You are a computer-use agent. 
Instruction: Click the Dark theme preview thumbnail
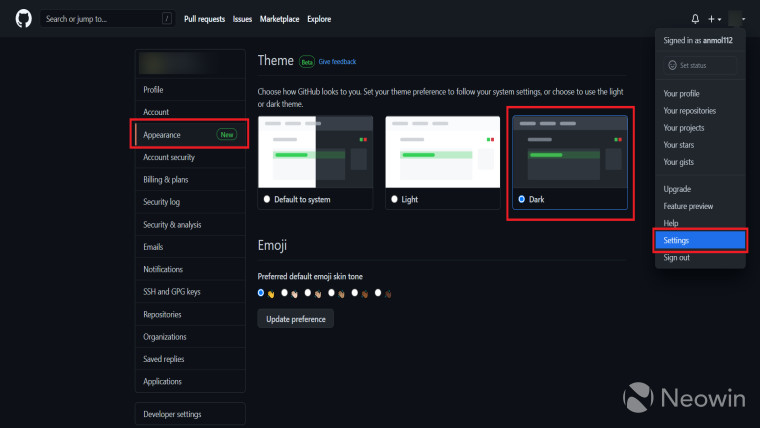point(570,152)
